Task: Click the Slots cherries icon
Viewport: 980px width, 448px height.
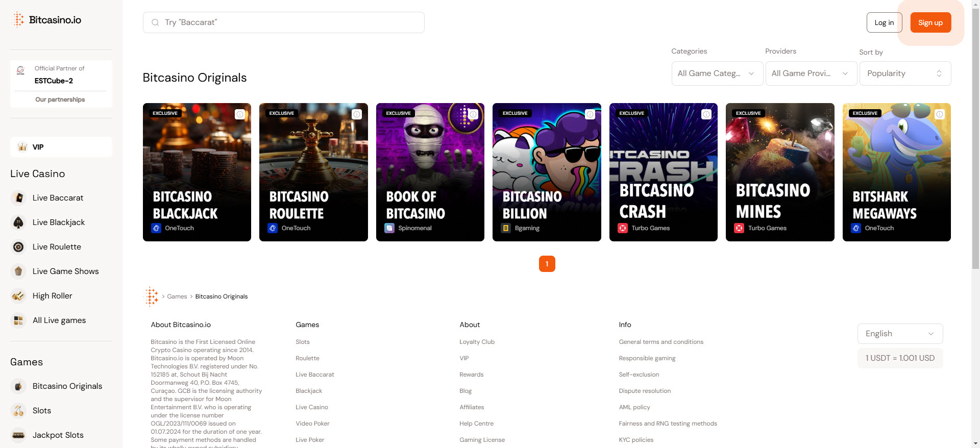Action: [18, 411]
